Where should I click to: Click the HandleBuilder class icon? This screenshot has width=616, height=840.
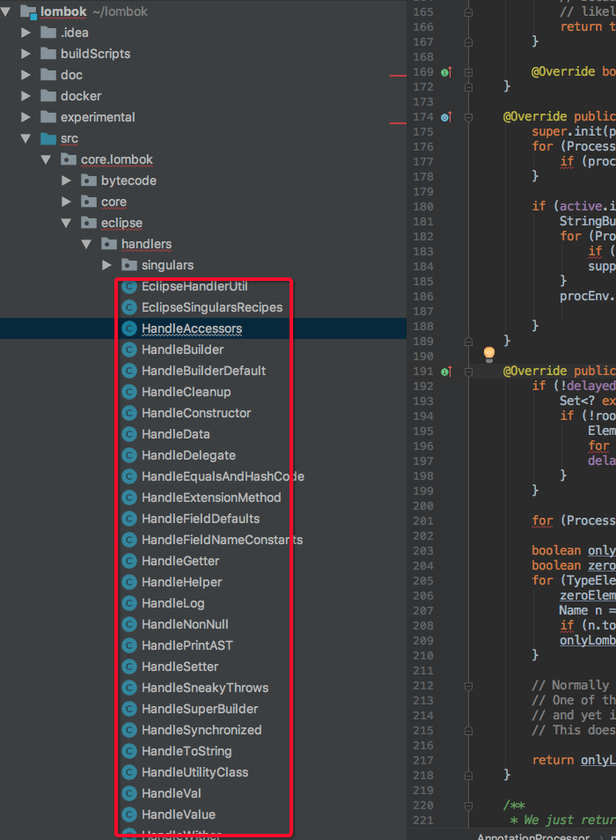pyautogui.click(x=129, y=350)
